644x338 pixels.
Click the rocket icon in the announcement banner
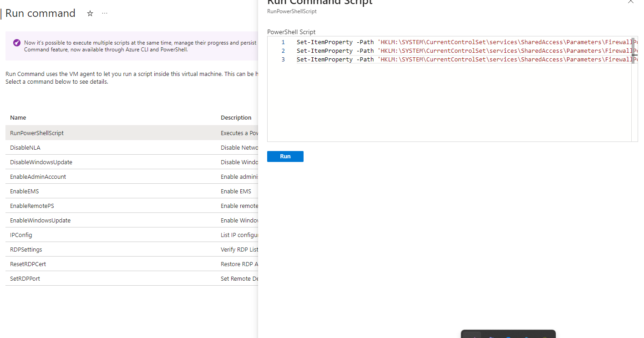click(x=16, y=42)
